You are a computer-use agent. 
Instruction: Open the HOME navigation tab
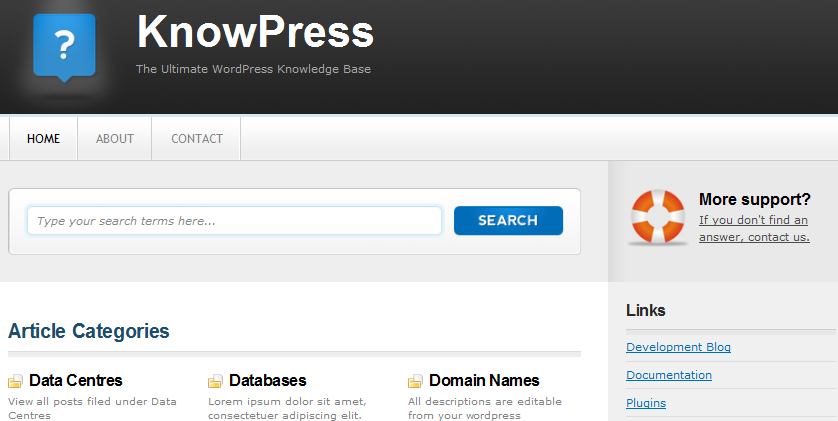click(43, 138)
